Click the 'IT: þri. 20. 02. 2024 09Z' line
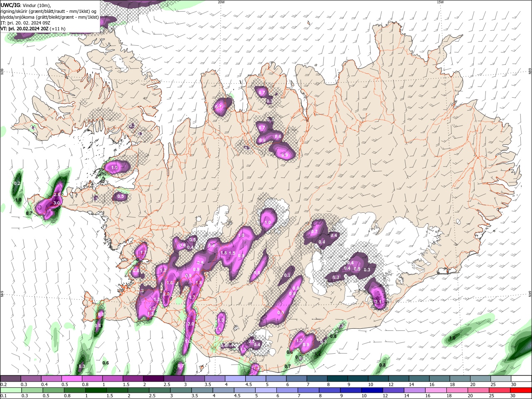Screen dimensions: 532x399 (25, 23)
